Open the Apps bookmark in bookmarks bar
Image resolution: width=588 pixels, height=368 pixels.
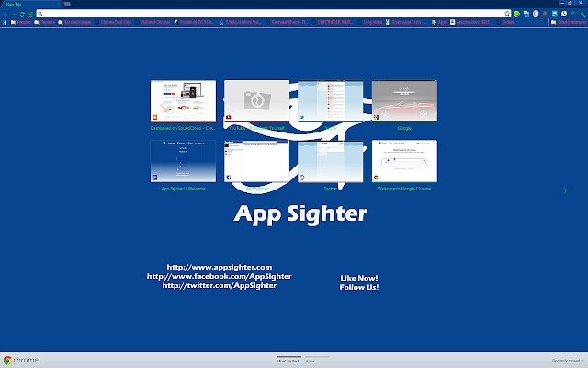pyautogui.click(x=439, y=22)
